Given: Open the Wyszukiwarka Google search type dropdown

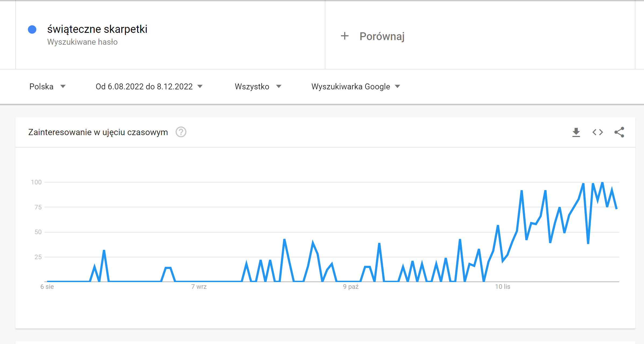Looking at the screenshot, I should [x=356, y=86].
